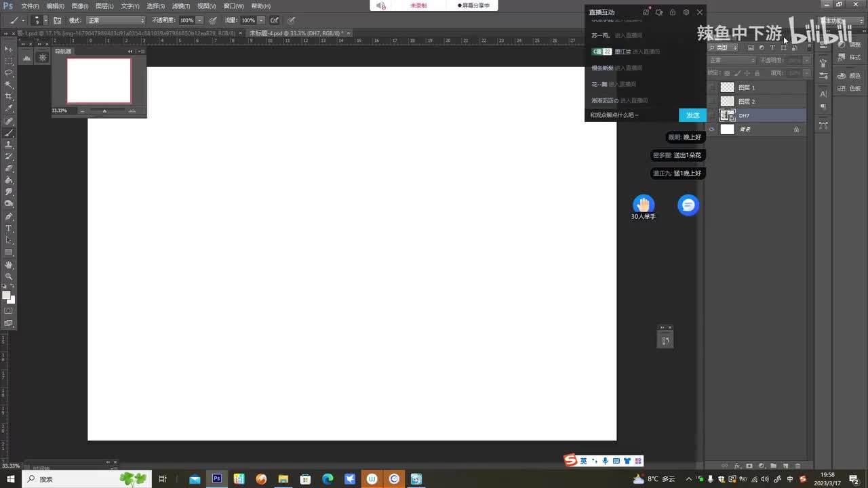The image size is (868, 488).
Task: Select the Rectangle shape tool
Action: click(x=9, y=252)
